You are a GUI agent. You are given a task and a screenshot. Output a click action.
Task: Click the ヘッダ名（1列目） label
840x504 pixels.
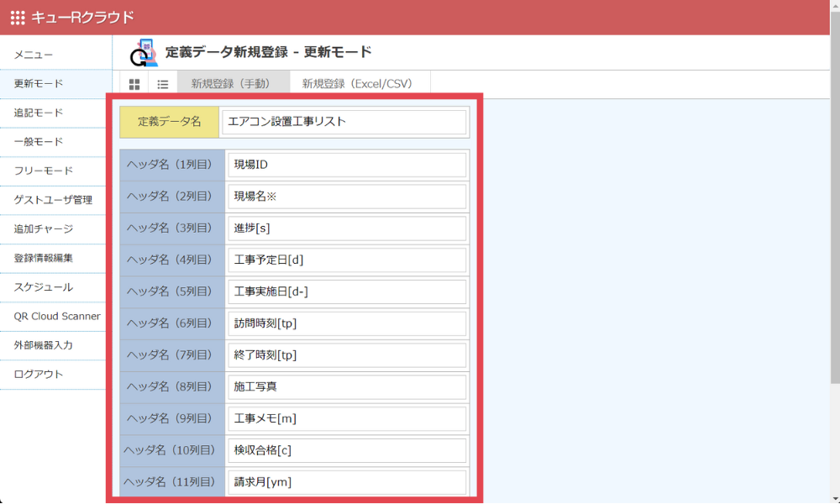click(x=172, y=165)
